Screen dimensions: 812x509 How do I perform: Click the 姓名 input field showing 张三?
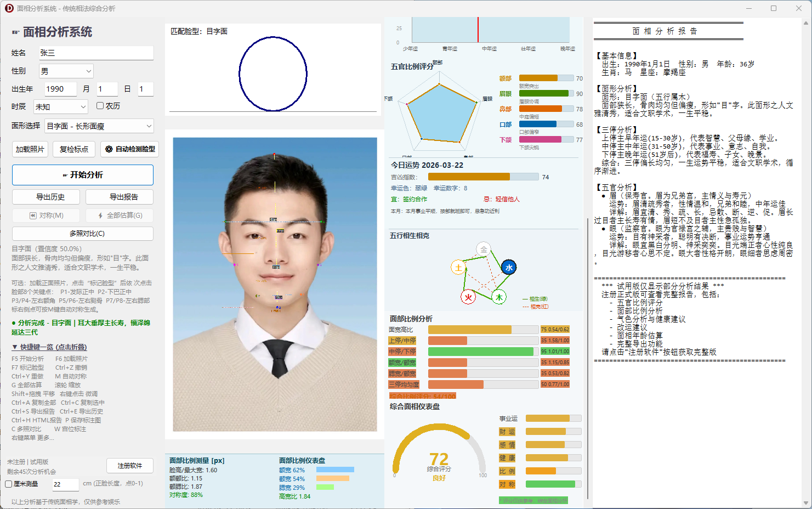click(96, 53)
